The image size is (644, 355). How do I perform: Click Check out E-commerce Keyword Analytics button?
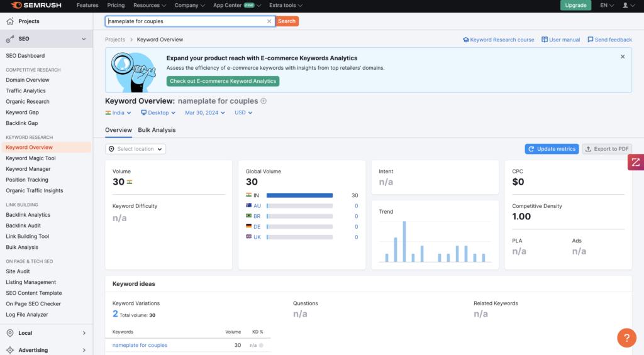(223, 81)
